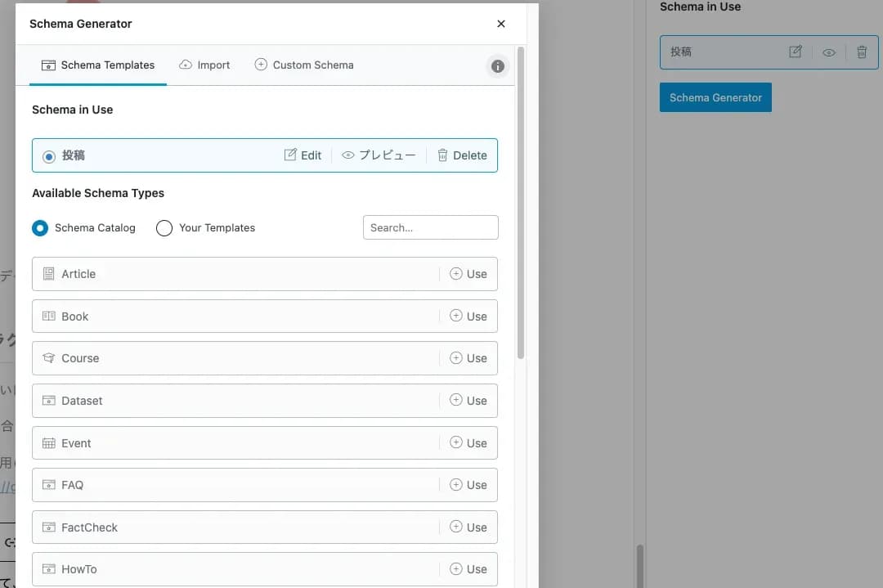Select the Your Templates radio button
The width and height of the screenshot is (883, 588).
(164, 228)
